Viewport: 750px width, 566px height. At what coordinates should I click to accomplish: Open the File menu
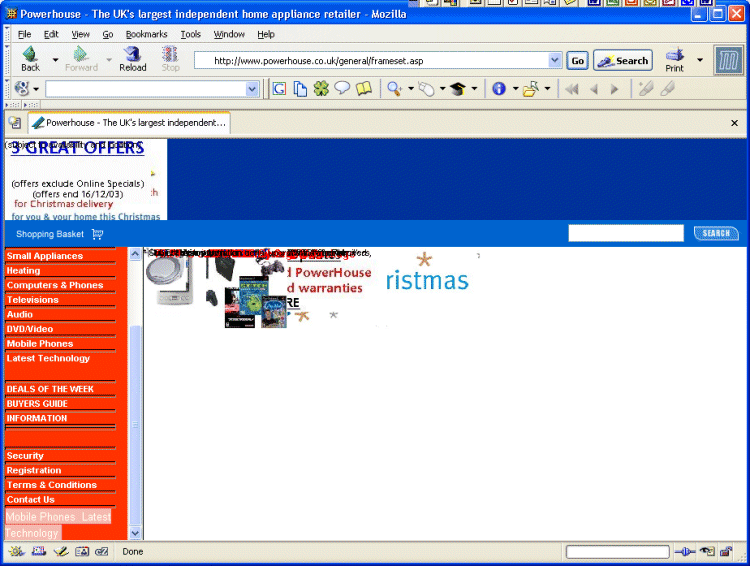[24, 34]
